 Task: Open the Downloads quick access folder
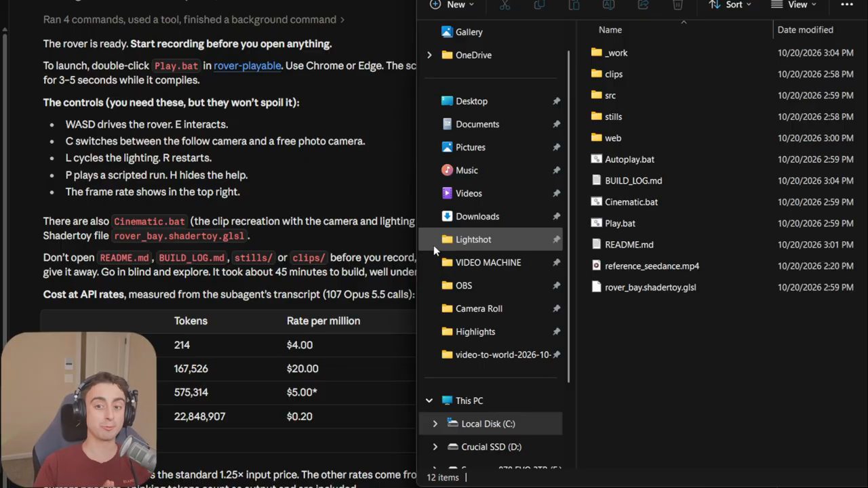[x=477, y=216]
